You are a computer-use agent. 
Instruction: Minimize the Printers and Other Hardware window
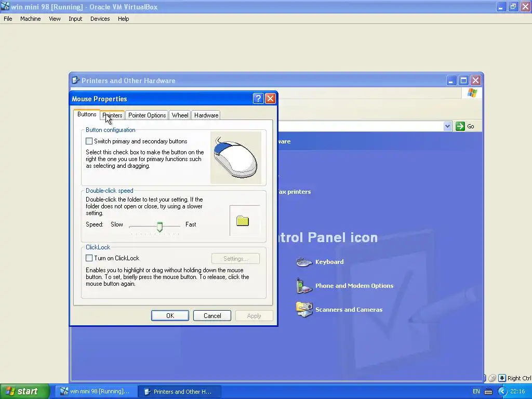[x=451, y=81]
